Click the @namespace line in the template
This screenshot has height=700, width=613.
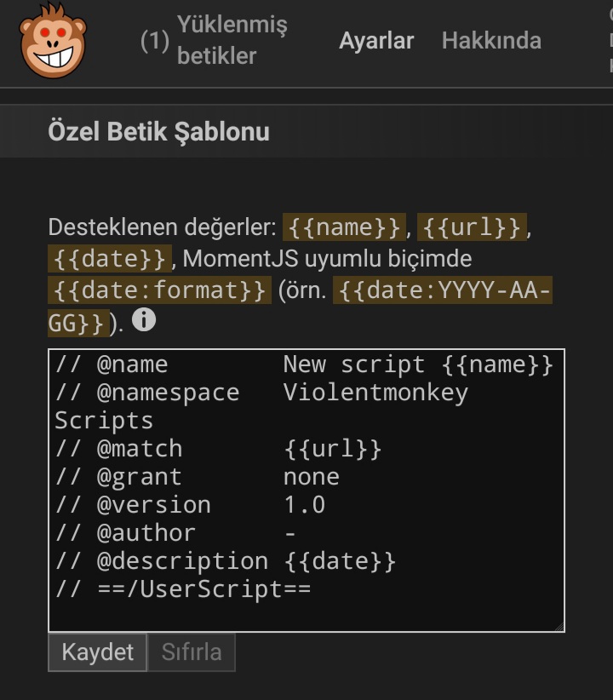point(261,393)
